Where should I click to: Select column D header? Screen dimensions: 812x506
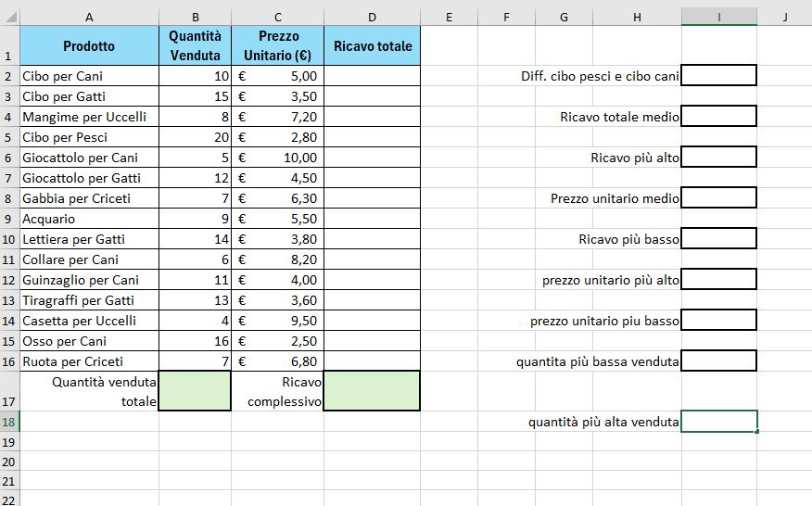[372, 17]
